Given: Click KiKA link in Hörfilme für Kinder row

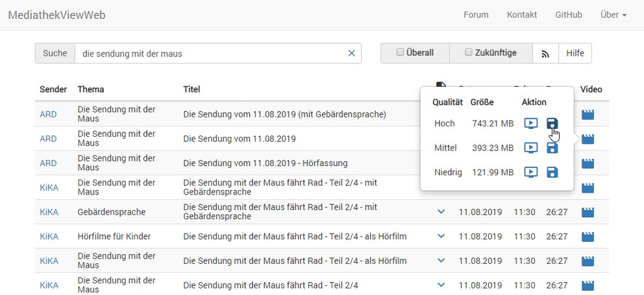Looking at the screenshot, I should point(49,237).
